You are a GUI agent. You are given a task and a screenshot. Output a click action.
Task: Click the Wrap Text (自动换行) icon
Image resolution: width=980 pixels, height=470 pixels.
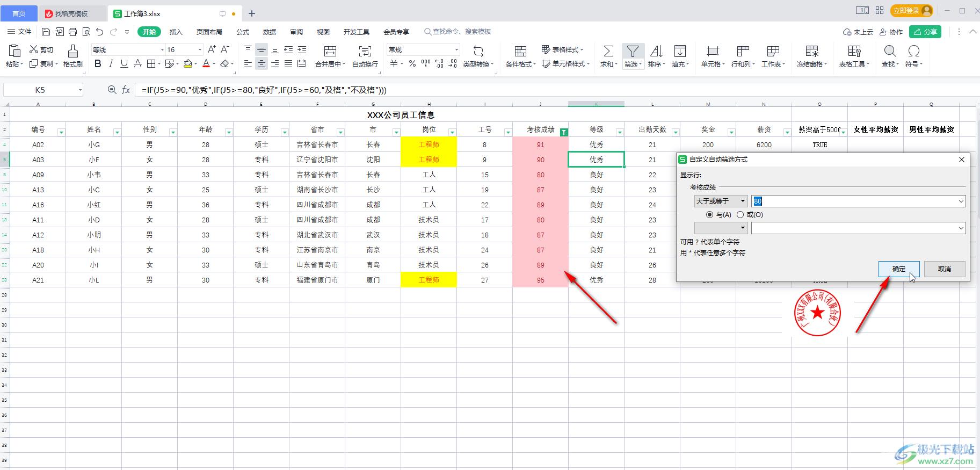point(365,51)
